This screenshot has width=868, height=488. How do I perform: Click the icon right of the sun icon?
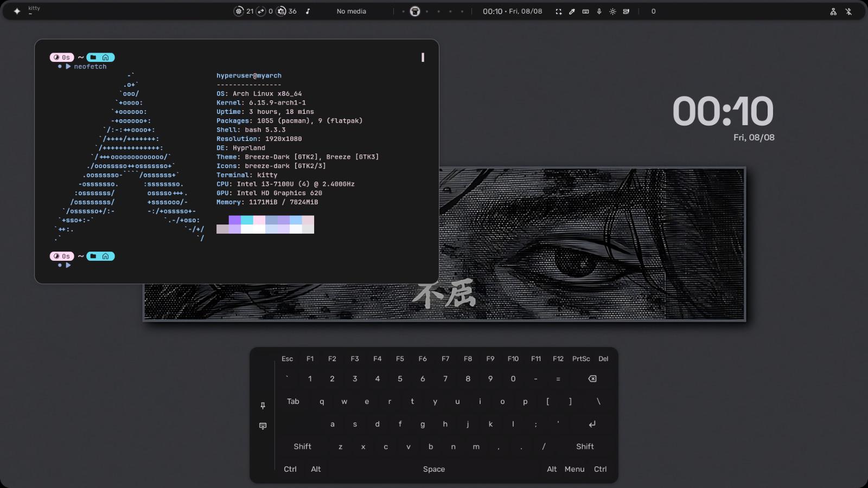click(626, 11)
